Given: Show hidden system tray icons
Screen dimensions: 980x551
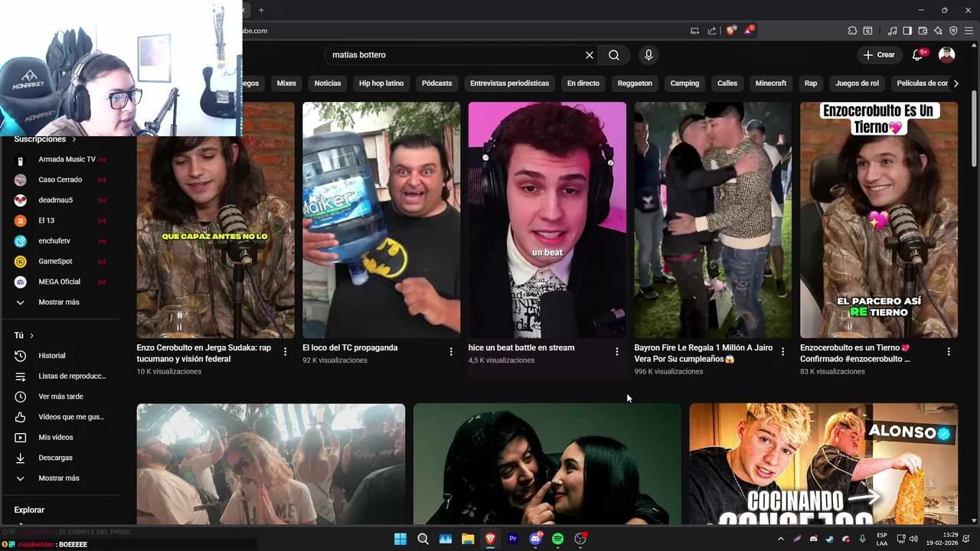Looking at the screenshot, I should (x=780, y=539).
